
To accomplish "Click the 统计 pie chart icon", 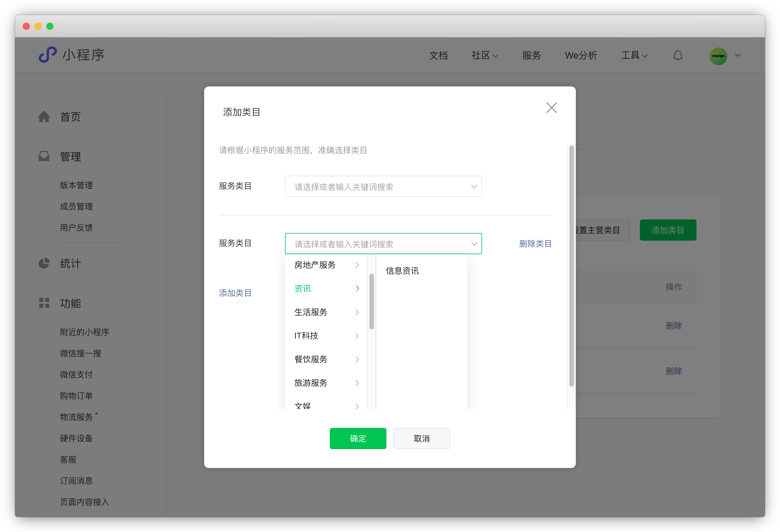I will (x=44, y=263).
